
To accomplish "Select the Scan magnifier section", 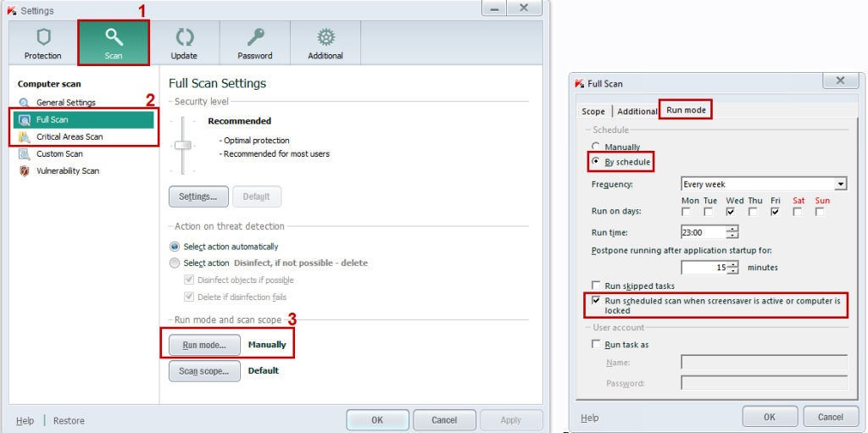I will [114, 43].
